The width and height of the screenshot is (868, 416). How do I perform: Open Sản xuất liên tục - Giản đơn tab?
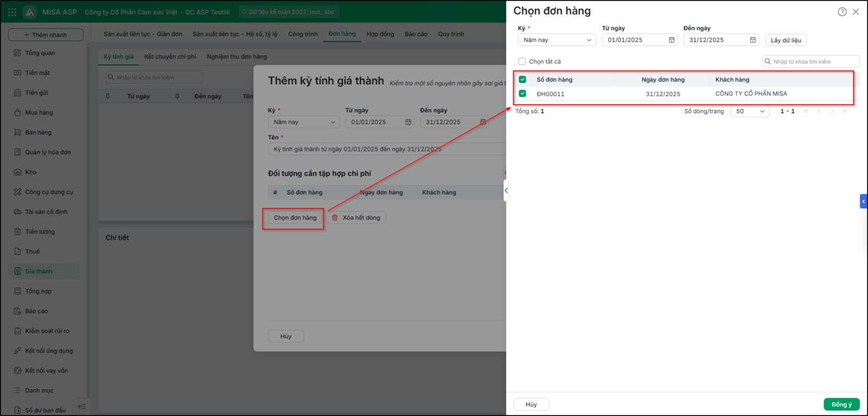coord(143,34)
